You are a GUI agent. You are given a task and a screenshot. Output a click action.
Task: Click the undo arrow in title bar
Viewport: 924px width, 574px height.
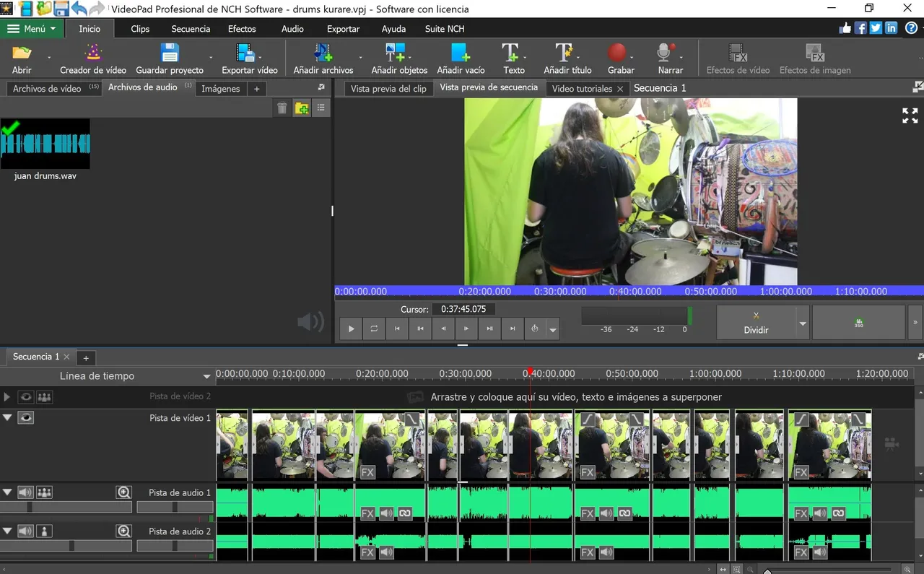[79, 9]
